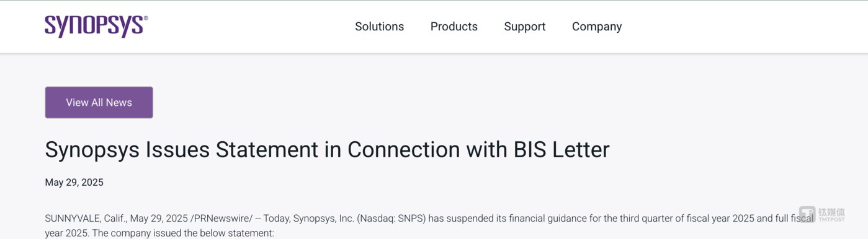Open the Support navigation menu
Image resolution: width=868 pixels, height=239 pixels.
point(525,27)
